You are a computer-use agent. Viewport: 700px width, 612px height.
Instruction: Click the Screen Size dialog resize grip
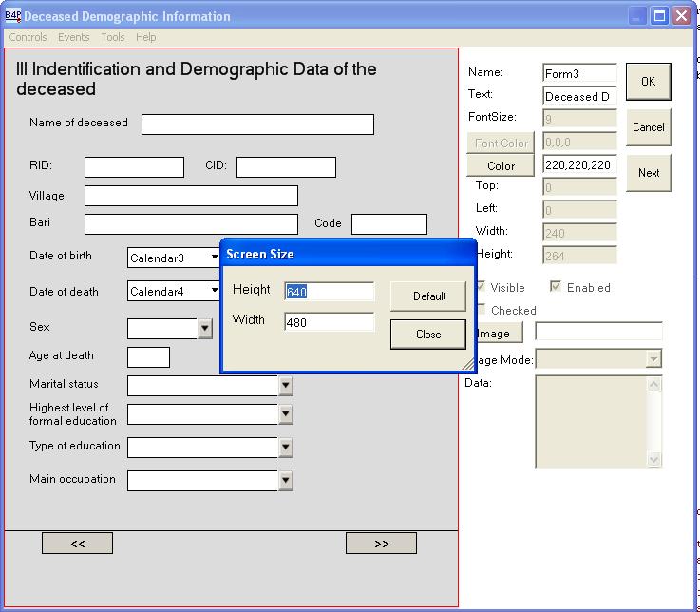(468, 364)
